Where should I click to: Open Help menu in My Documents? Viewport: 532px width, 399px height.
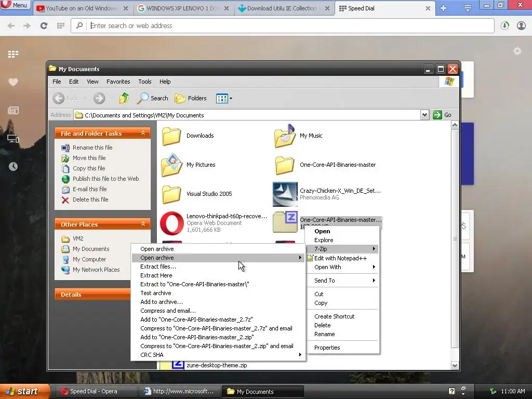(165, 82)
